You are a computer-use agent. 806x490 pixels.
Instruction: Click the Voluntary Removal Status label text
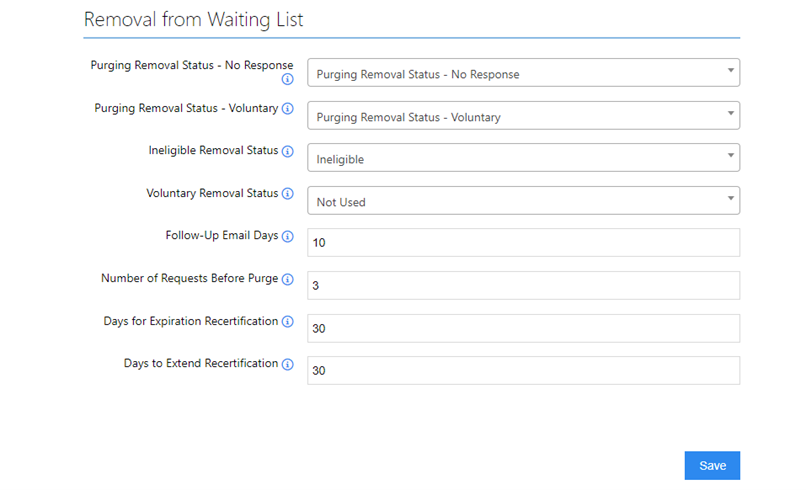212,193
